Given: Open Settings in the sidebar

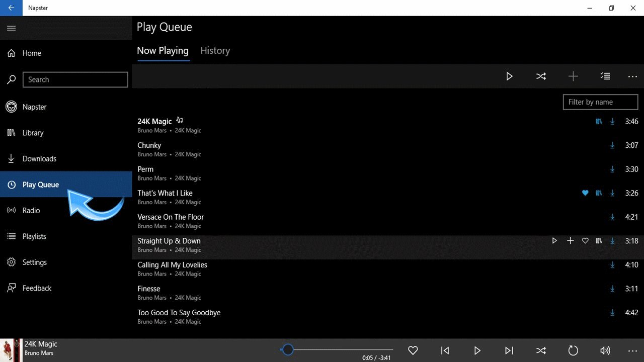Looking at the screenshot, I should [66, 262].
